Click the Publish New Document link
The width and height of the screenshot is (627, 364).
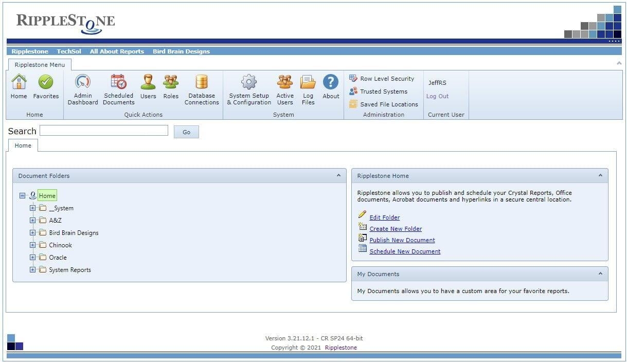tap(402, 240)
